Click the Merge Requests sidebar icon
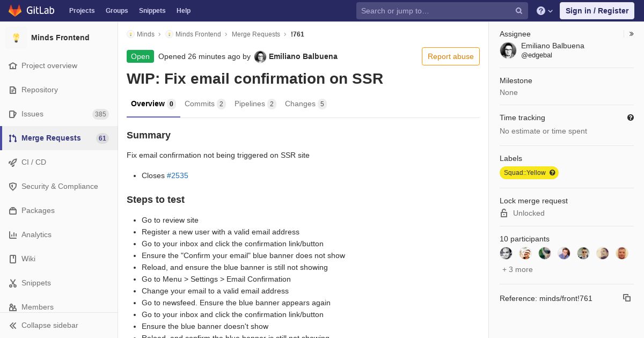The image size is (644, 338). 13,138
